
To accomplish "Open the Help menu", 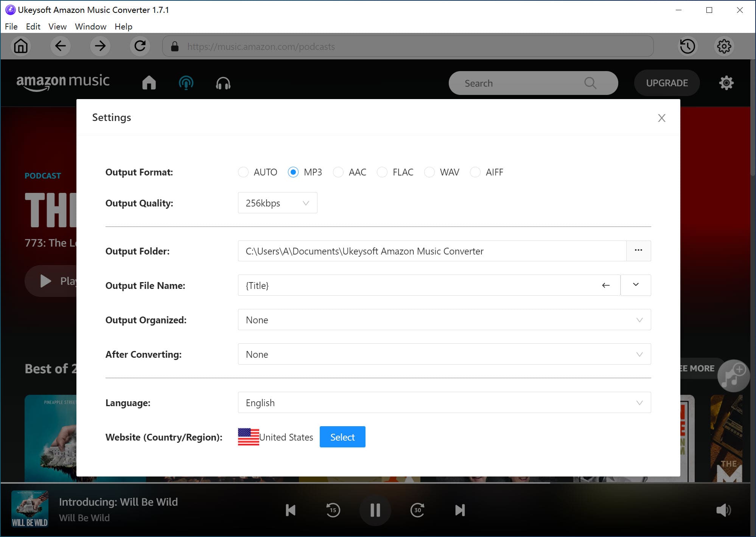I will pyautogui.click(x=123, y=26).
